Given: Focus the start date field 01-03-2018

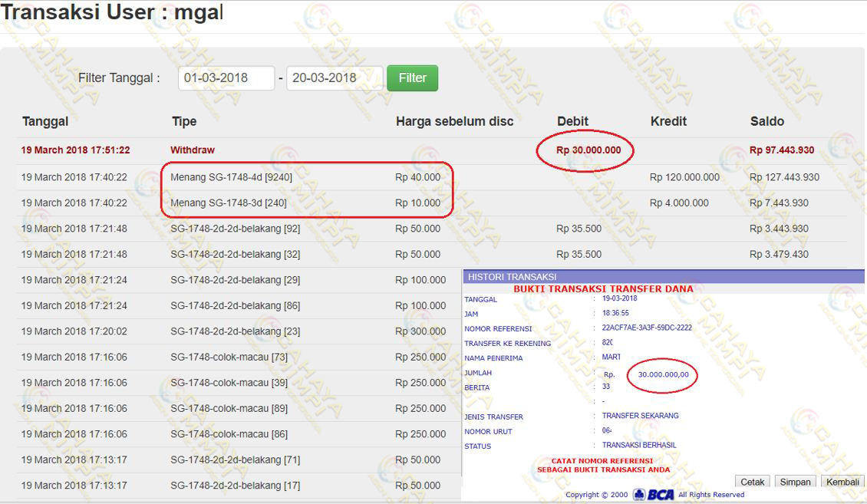Looking at the screenshot, I should point(226,78).
